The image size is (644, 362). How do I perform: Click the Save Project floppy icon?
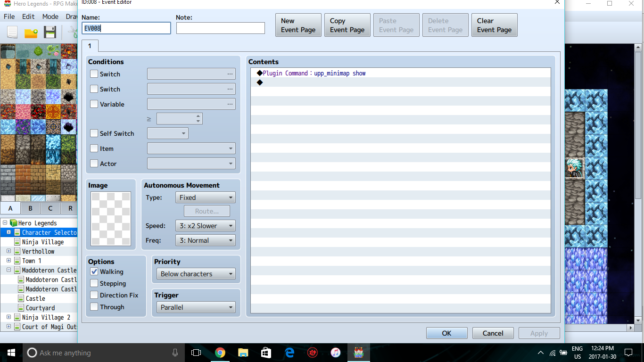[50, 33]
